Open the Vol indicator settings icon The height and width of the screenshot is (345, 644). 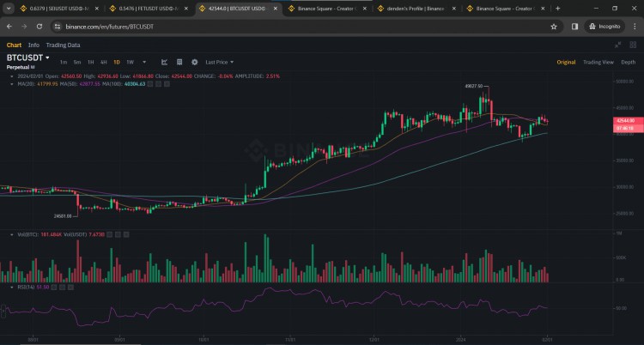click(118, 234)
